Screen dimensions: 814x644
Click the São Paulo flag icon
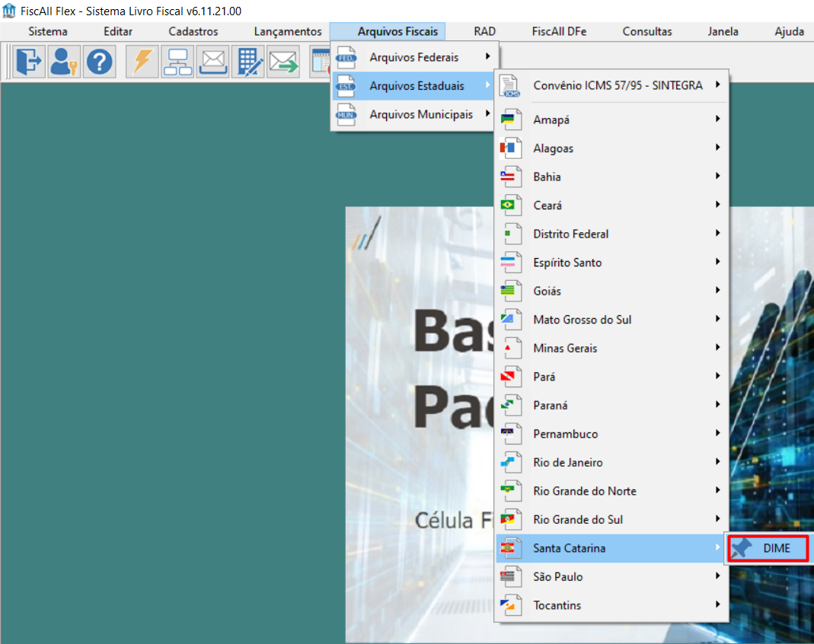click(510, 576)
